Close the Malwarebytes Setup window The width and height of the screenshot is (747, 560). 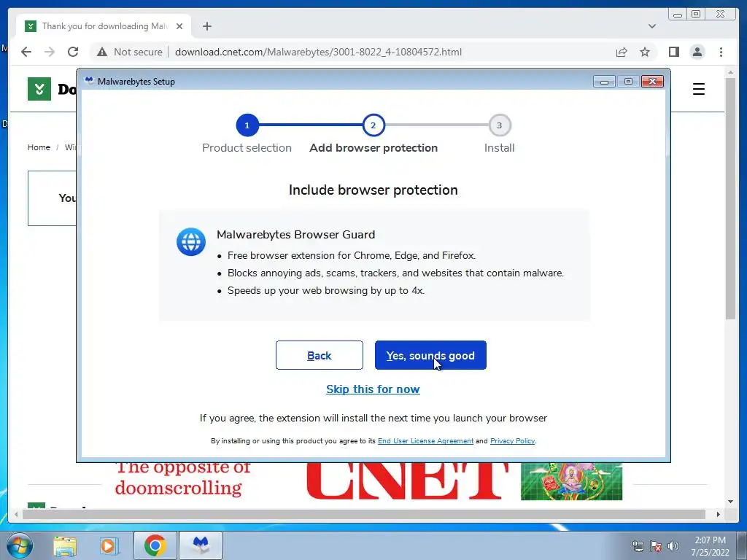(652, 82)
